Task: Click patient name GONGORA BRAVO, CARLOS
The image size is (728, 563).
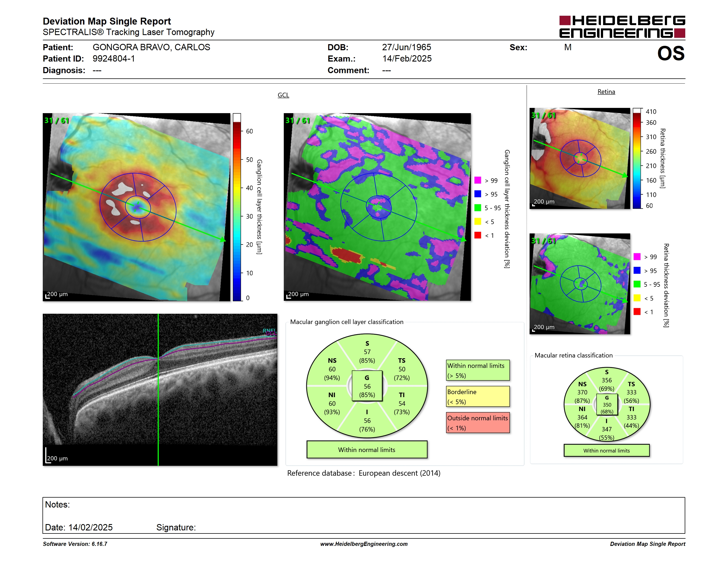Action: pyautogui.click(x=151, y=47)
